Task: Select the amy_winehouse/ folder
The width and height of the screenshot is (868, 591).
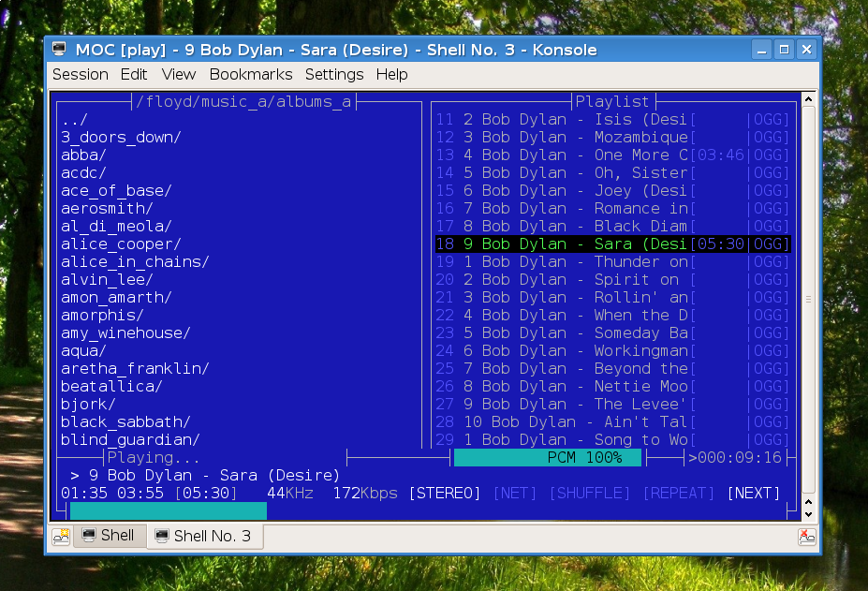Action: [125, 332]
